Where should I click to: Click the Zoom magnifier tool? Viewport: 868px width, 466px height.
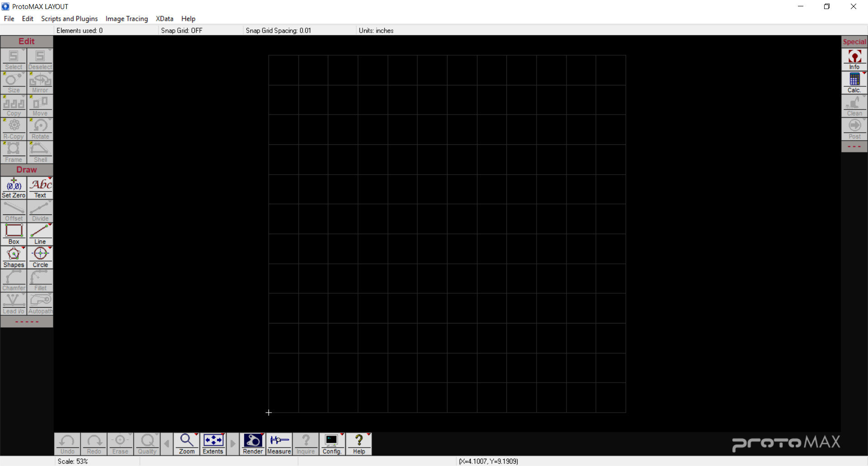[x=187, y=444]
